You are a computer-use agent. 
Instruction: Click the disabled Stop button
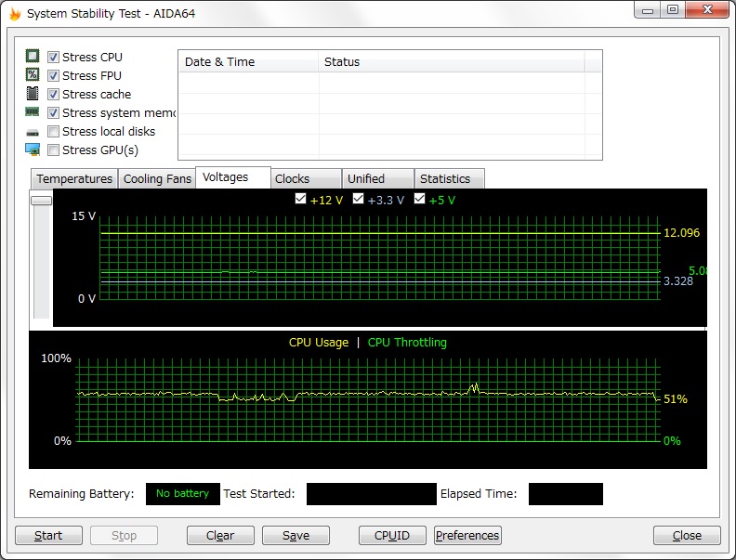click(124, 535)
